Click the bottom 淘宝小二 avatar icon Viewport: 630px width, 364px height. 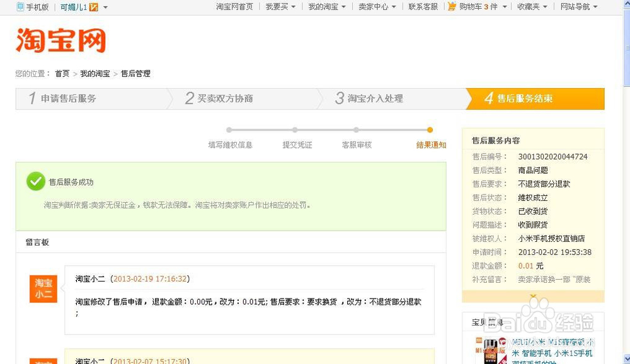(x=43, y=360)
